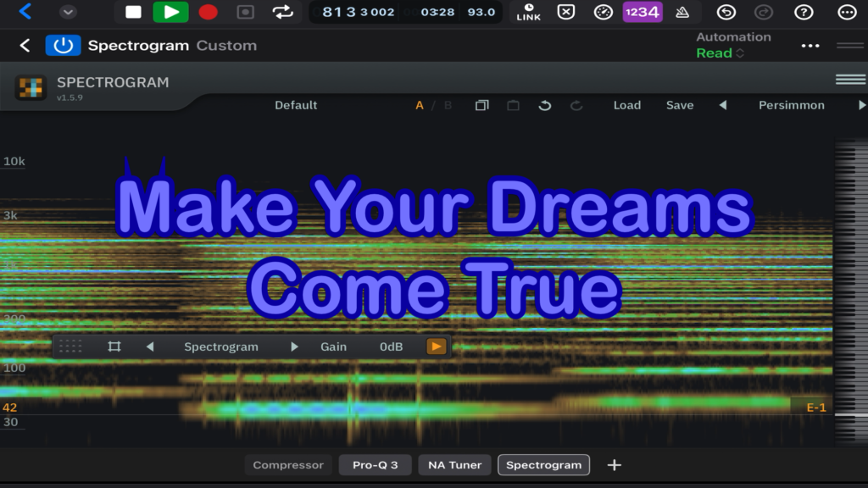Viewport: 868px width, 488px height.
Task: Select the A state in A/B compare
Action: (420, 106)
